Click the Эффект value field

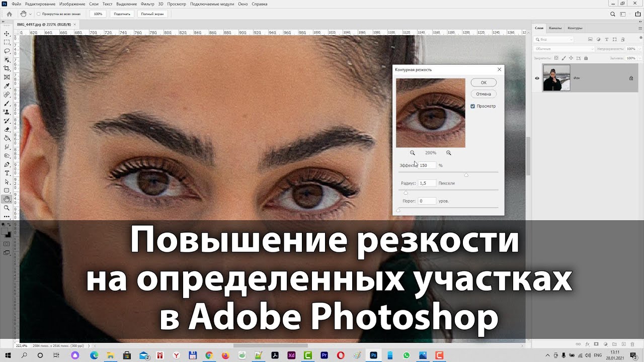coord(427,165)
